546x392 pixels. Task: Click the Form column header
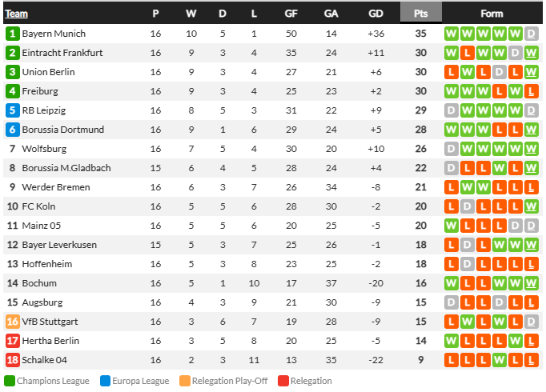point(492,14)
